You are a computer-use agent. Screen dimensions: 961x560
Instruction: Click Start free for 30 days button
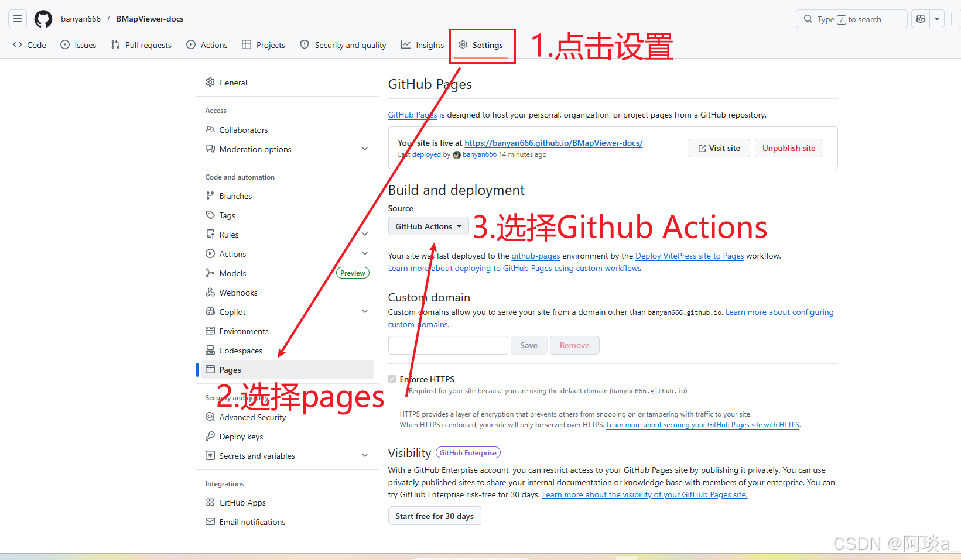pyautogui.click(x=435, y=516)
